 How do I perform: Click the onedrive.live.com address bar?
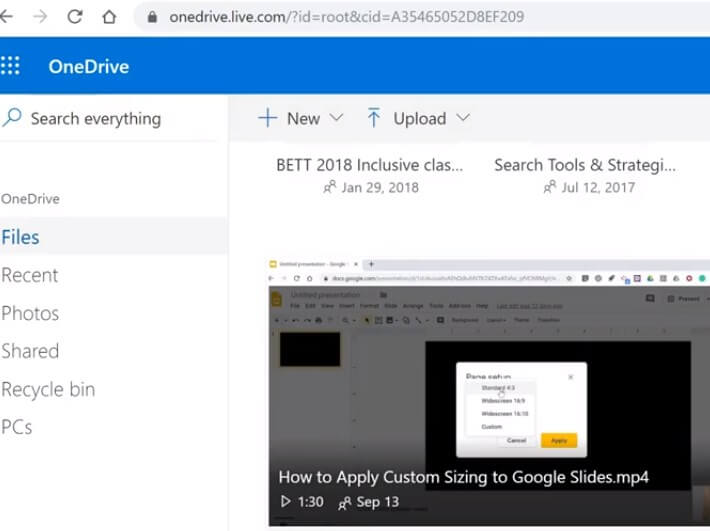346,17
